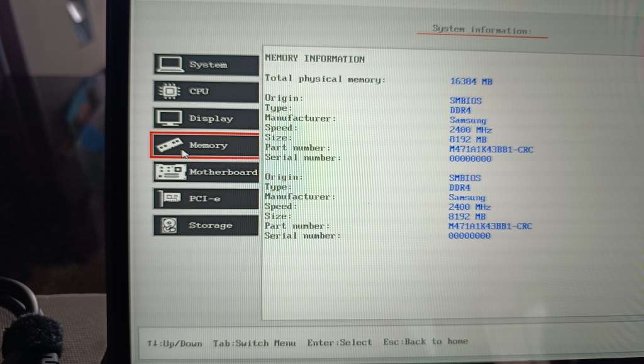The height and width of the screenshot is (364, 644).
Task: Click the 'System information:' header
Action: (x=482, y=30)
